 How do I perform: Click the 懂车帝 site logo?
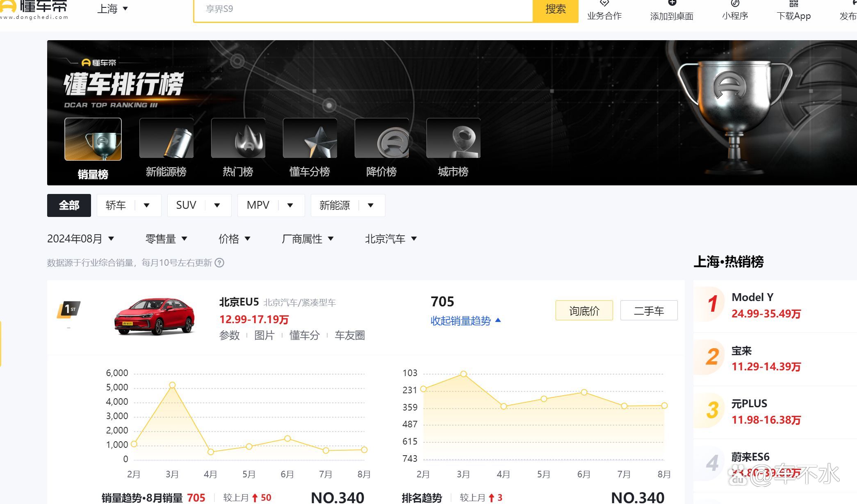pos(34,9)
